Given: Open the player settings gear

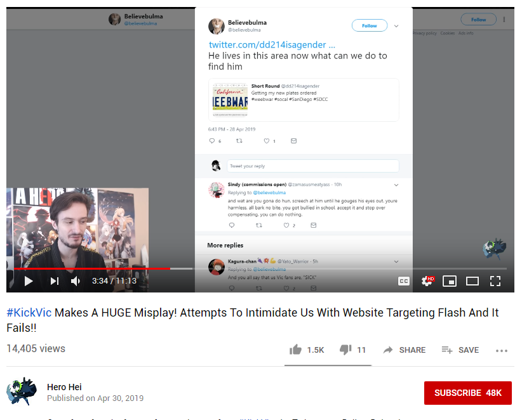Looking at the screenshot, I should point(427,281).
